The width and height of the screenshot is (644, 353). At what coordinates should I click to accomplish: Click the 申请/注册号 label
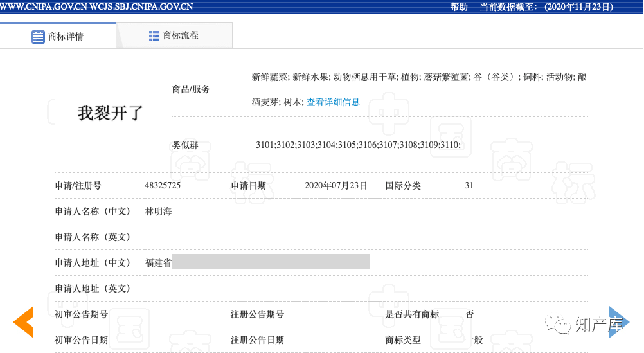tap(78, 186)
